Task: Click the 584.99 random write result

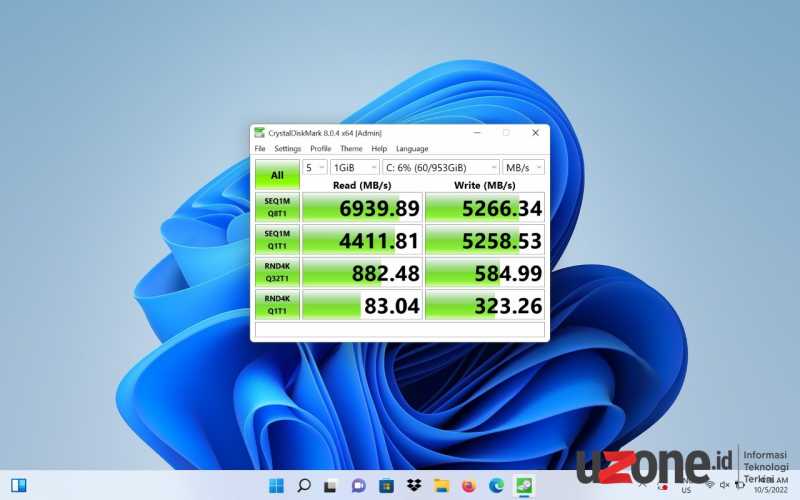Action: [485, 272]
